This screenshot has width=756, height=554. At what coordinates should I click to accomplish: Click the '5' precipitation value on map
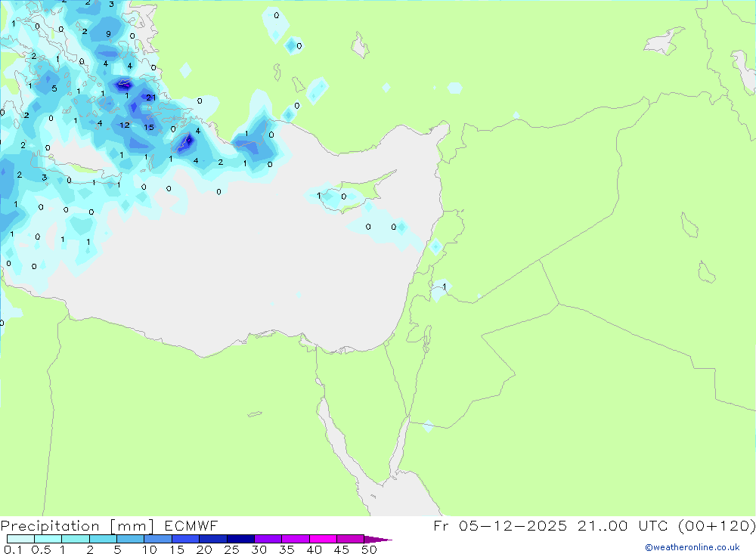pos(54,88)
